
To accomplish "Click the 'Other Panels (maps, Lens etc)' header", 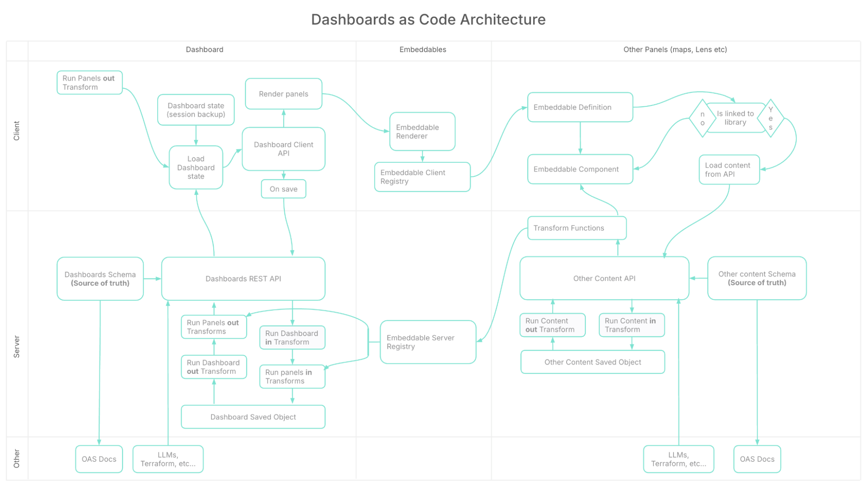I will [675, 49].
